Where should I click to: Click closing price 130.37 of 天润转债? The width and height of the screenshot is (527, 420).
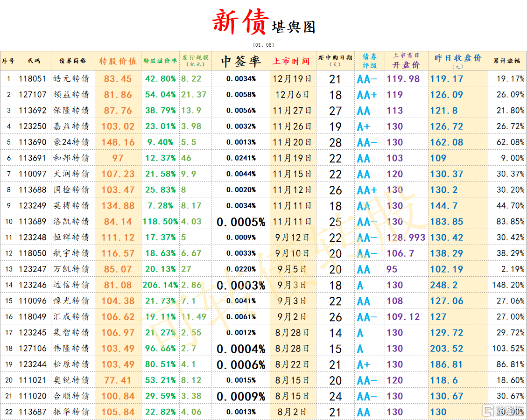click(447, 174)
